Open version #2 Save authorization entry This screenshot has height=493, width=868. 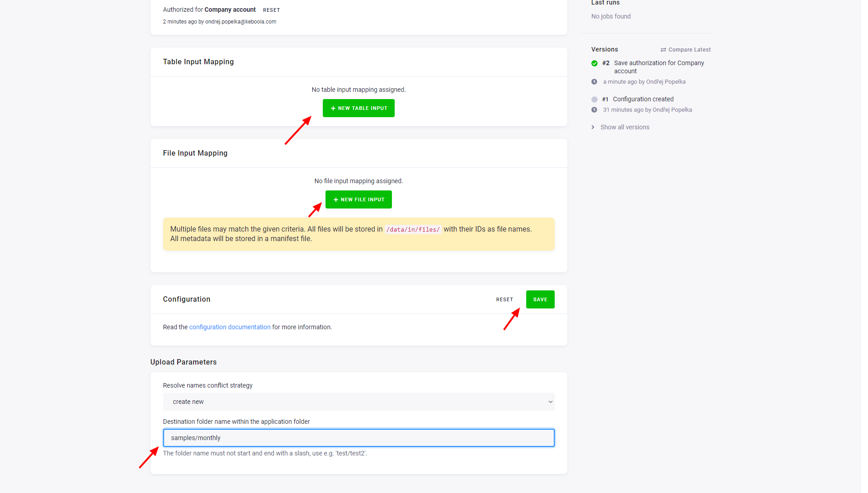653,67
